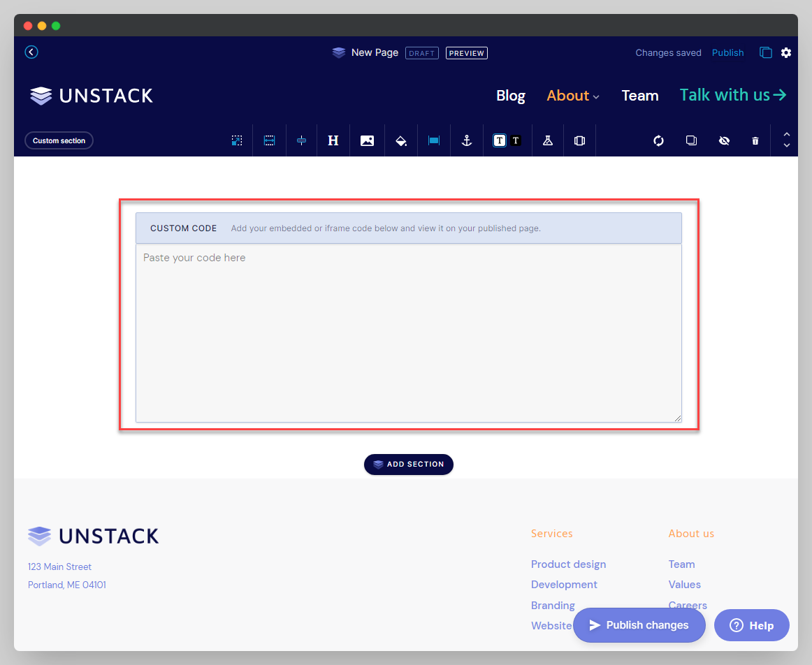Move the section up with the chevron arrow

tap(786, 136)
